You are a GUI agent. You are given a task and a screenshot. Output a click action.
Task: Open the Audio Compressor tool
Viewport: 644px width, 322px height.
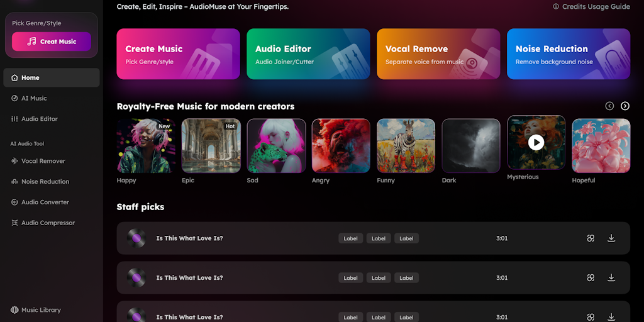(43, 223)
